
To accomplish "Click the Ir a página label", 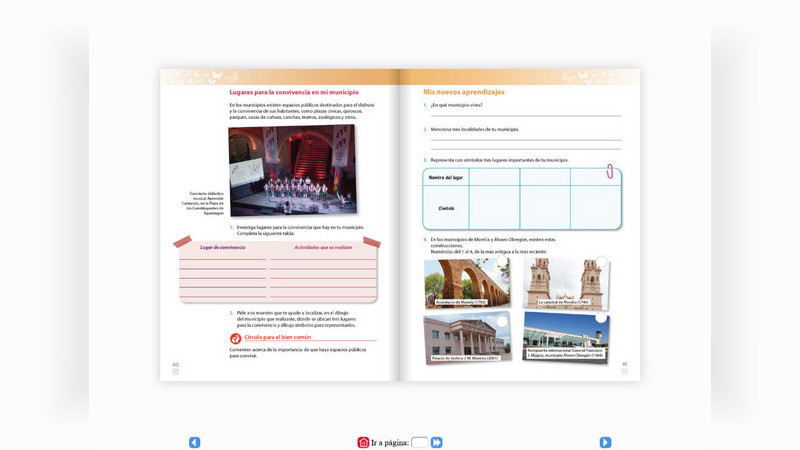I will coord(390,442).
